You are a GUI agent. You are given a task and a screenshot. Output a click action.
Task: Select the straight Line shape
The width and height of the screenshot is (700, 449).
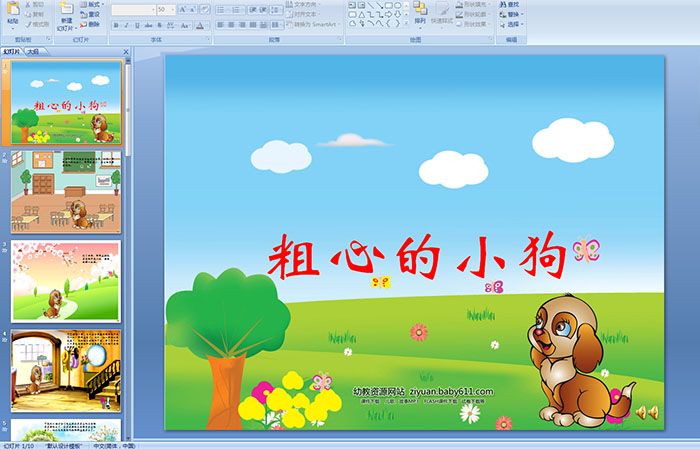click(x=371, y=5)
